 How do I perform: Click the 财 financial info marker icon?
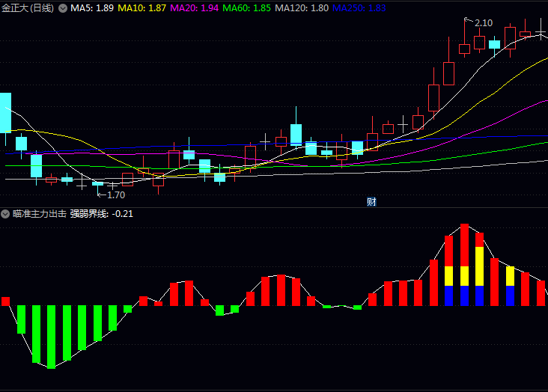(x=371, y=201)
